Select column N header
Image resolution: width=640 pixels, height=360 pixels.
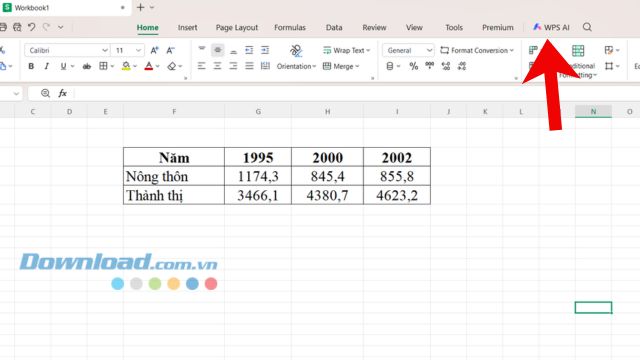(x=593, y=111)
